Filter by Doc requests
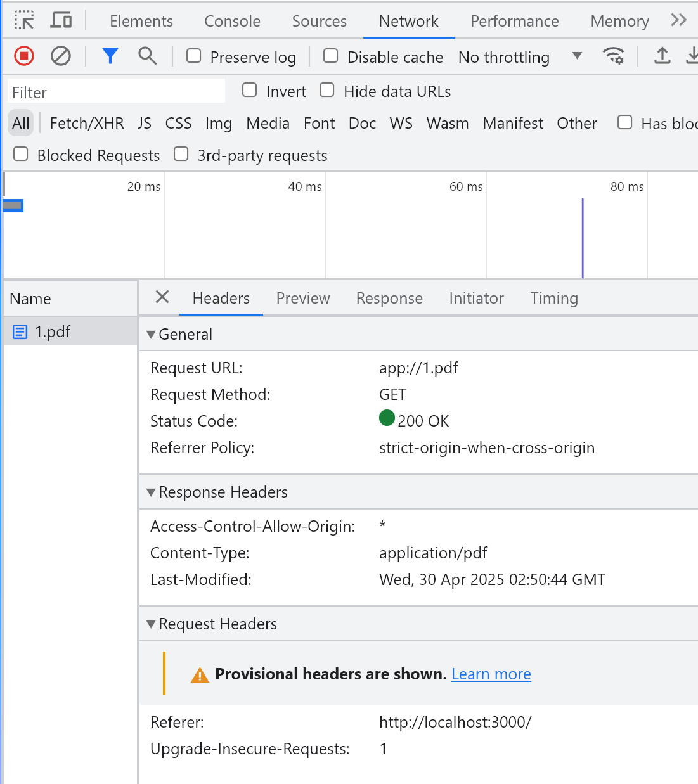 363,123
